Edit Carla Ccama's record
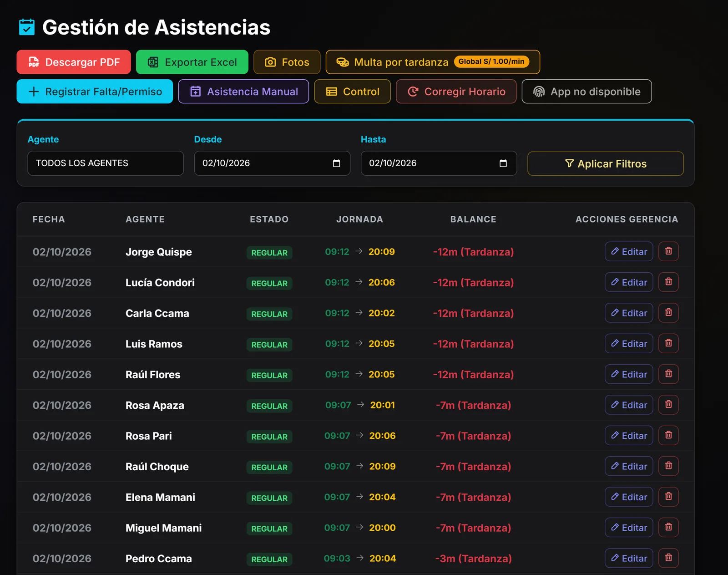728x575 pixels. pos(629,313)
